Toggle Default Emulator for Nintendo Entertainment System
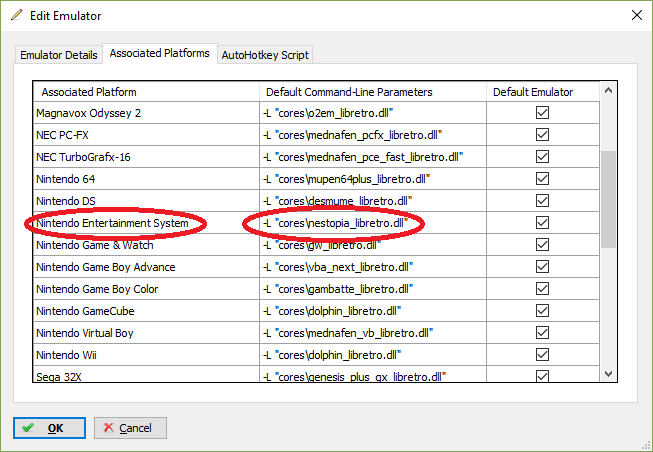This screenshot has width=653, height=452. tap(542, 222)
